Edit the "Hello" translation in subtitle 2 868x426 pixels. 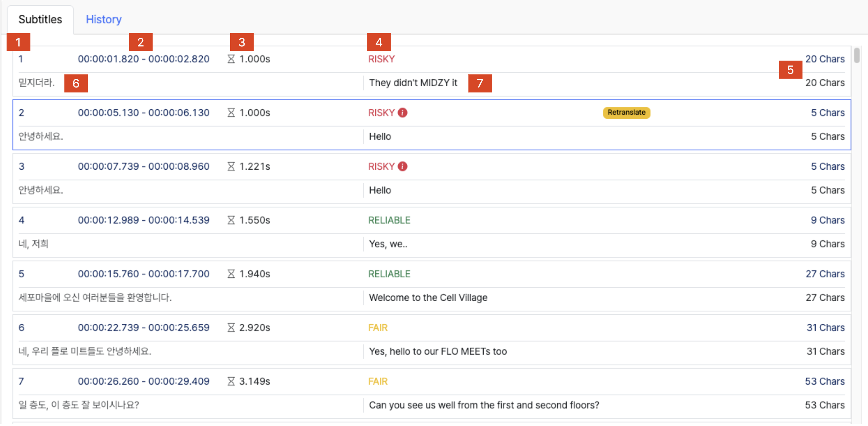tap(380, 136)
